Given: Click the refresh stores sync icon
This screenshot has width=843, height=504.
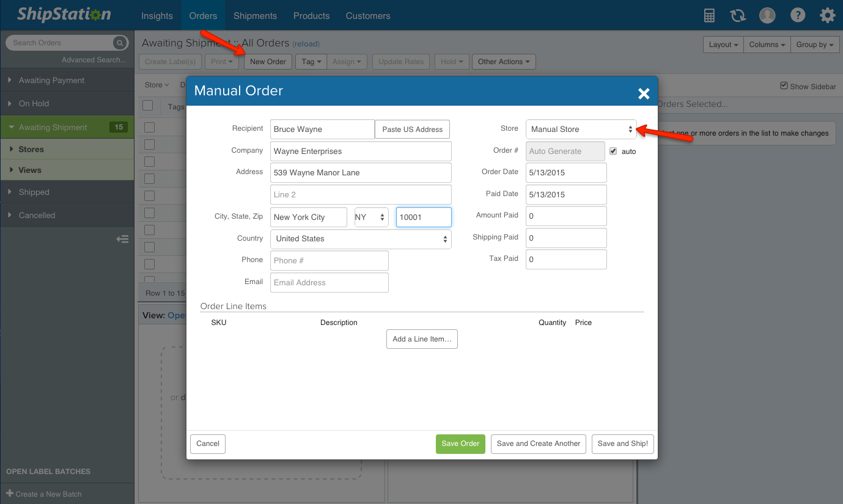Looking at the screenshot, I should tap(738, 16).
